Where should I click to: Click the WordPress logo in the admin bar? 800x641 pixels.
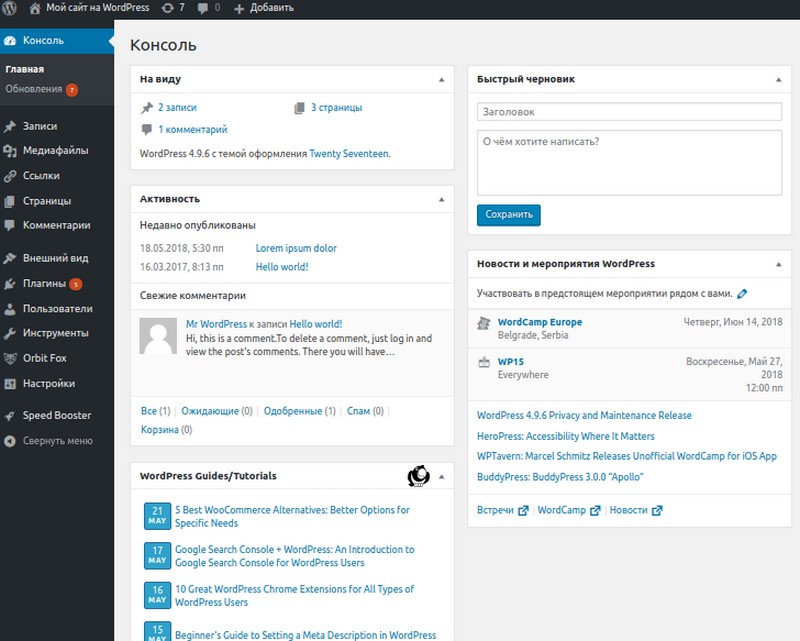11,8
